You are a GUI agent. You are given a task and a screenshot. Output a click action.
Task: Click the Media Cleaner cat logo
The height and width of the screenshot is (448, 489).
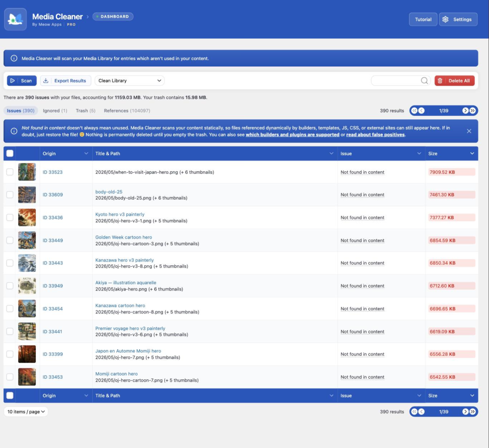click(x=15, y=19)
